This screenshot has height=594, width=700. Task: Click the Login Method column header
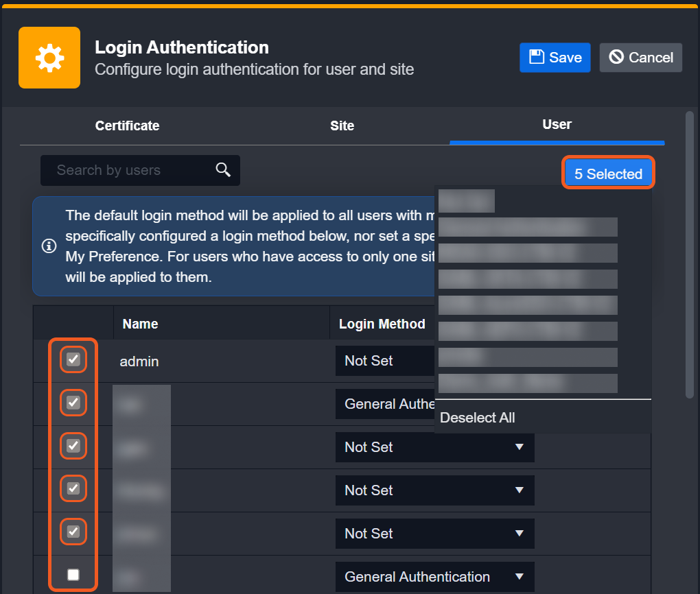tap(382, 324)
